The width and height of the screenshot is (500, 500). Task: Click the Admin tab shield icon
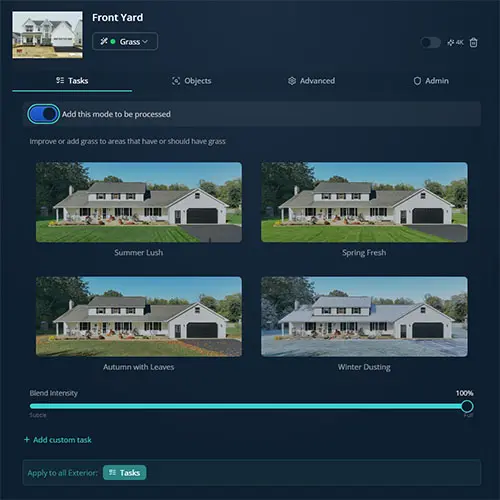[417, 81]
